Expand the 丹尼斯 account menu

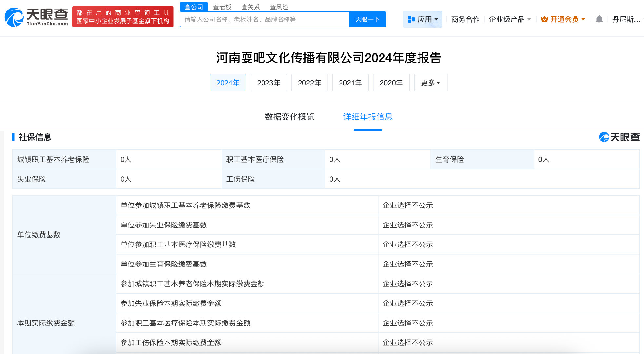[627, 19]
